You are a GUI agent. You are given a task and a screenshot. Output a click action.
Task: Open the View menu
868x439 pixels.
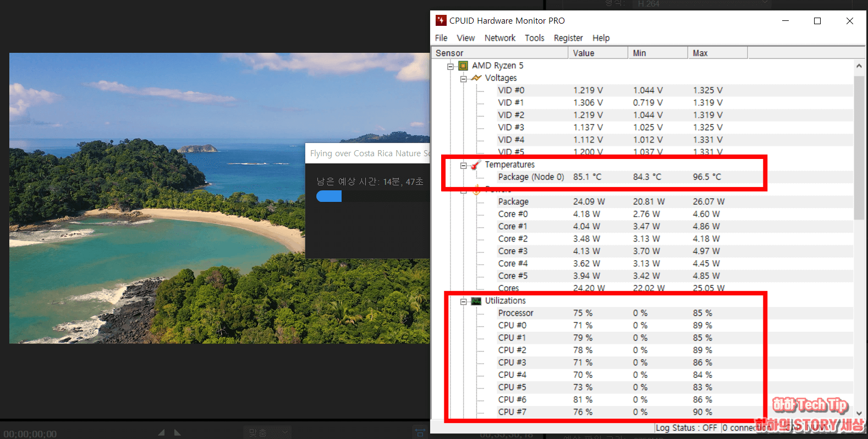[x=465, y=38]
